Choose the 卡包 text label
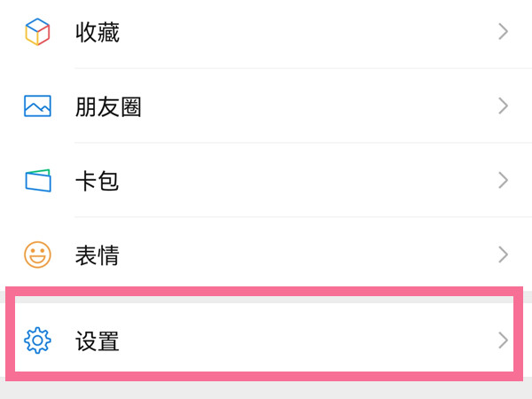 click(x=98, y=181)
